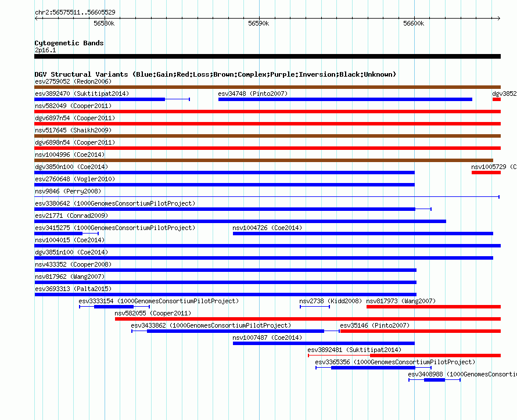Click the chr2:56575511..56605529 coordinates text

point(75,12)
